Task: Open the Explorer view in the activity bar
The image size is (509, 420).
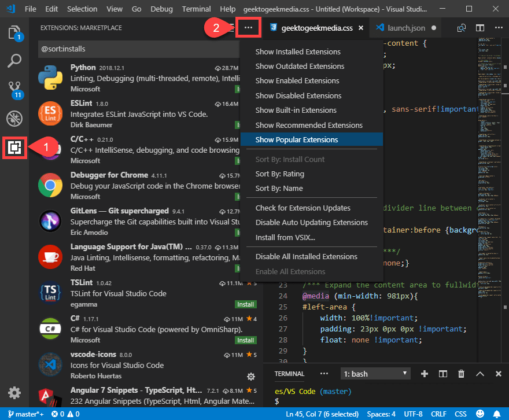Action: (x=14, y=34)
